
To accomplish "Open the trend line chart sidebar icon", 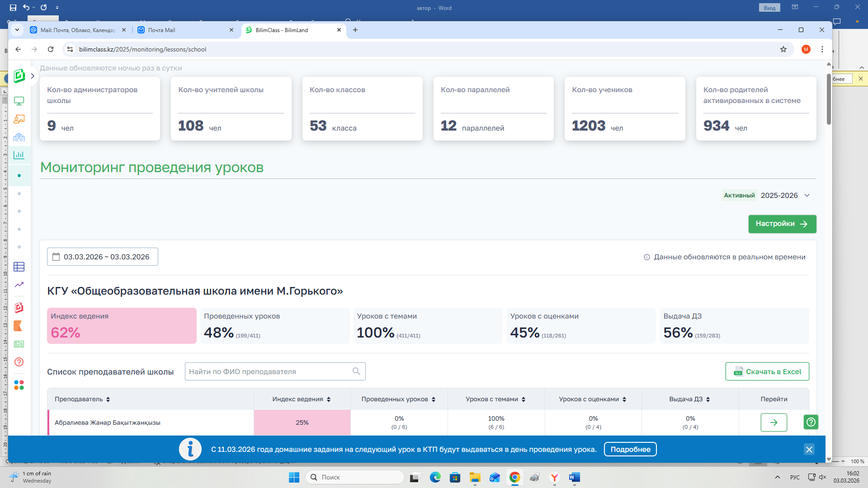I will pos(19,285).
